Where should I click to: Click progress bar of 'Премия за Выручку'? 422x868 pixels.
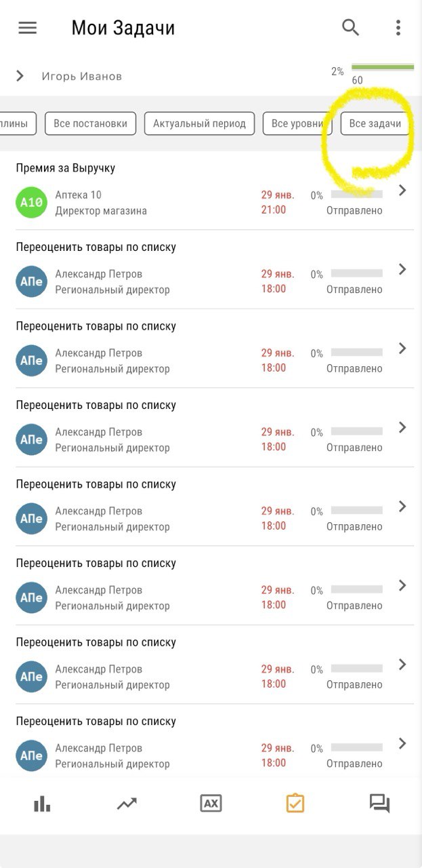pyautogui.click(x=356, y=195)
